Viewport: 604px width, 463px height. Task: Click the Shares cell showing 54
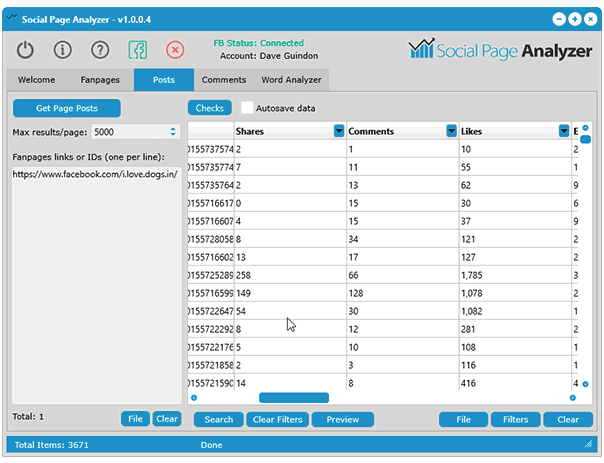click(x=290, y=311)
